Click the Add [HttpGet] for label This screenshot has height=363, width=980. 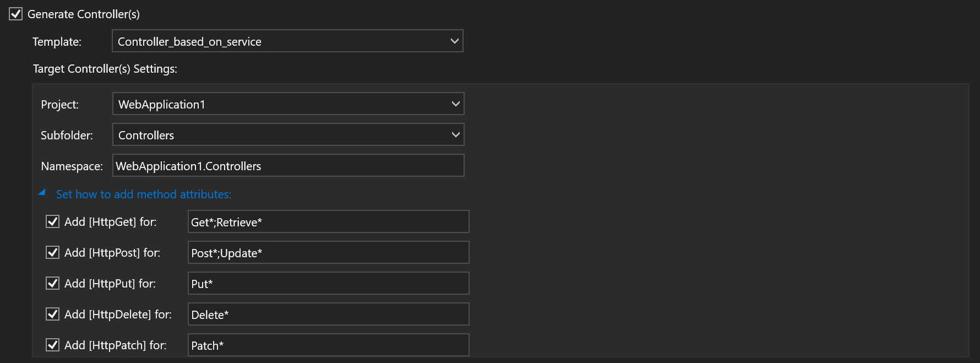110,222
